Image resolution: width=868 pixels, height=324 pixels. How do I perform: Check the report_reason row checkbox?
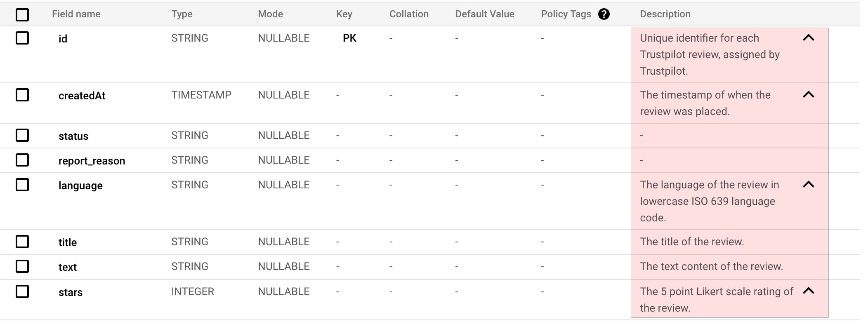point(22,160)
